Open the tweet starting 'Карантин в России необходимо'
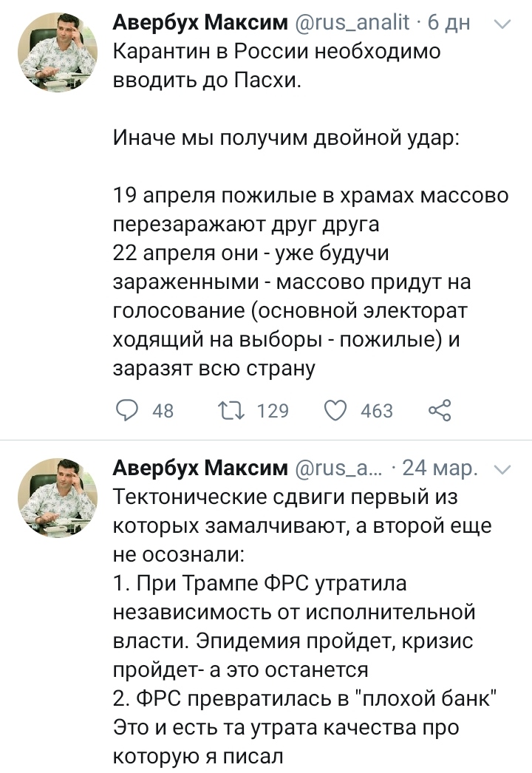Image resolution: width=532 pixels, height=773 pixels. (276, 52)
